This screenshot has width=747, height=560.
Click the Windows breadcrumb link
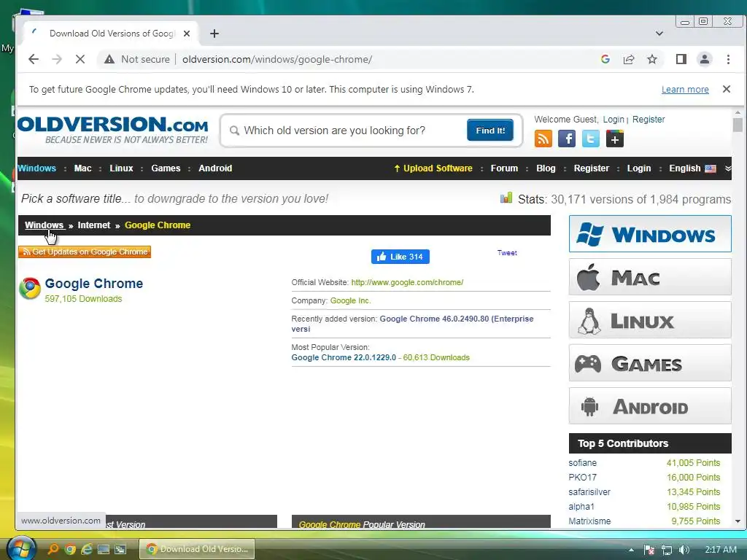(x=44, y=225)
